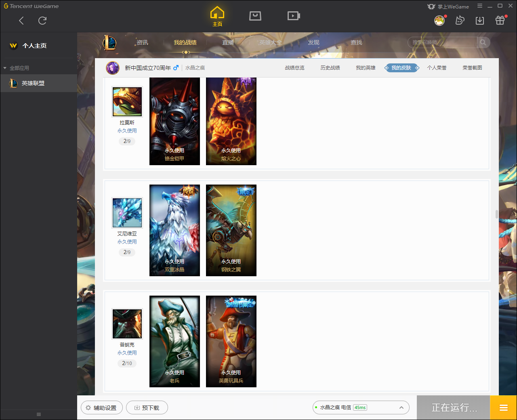Go back with the left arrow icon
The height and width of the screenshot is (420, 517).
click(21, 21)
